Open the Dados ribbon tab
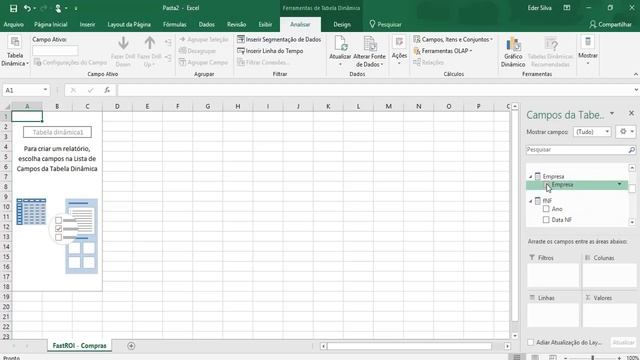The width and height of the screenshot is (640, 360). 207,24
